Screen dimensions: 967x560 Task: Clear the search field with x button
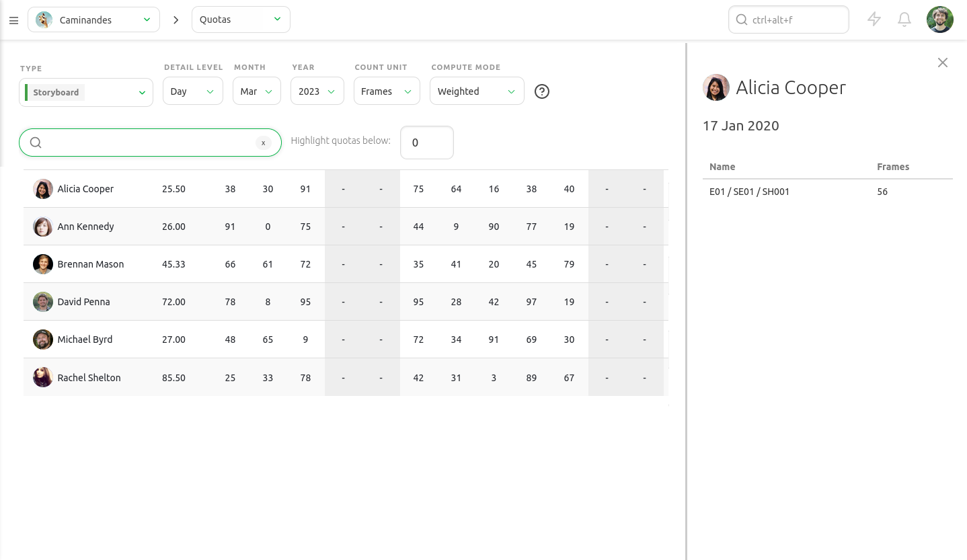[x=263, y=143]
